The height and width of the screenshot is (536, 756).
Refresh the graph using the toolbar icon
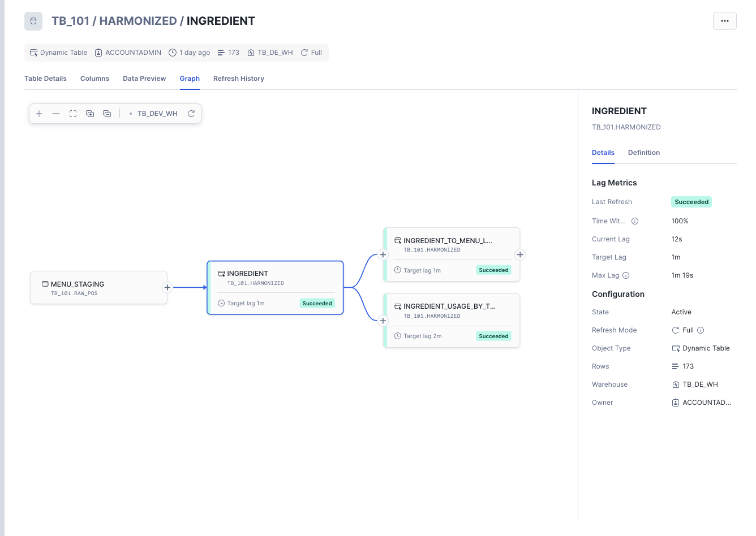191,114
